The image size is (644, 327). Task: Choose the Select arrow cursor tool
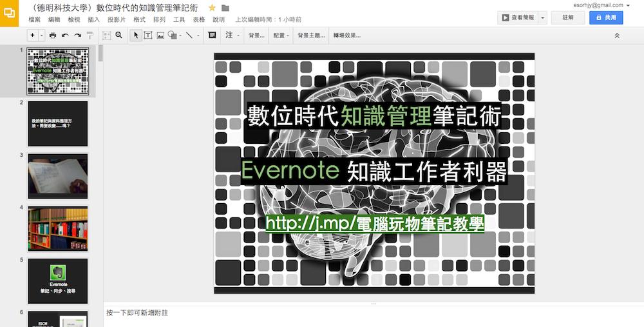pos(136,35)
